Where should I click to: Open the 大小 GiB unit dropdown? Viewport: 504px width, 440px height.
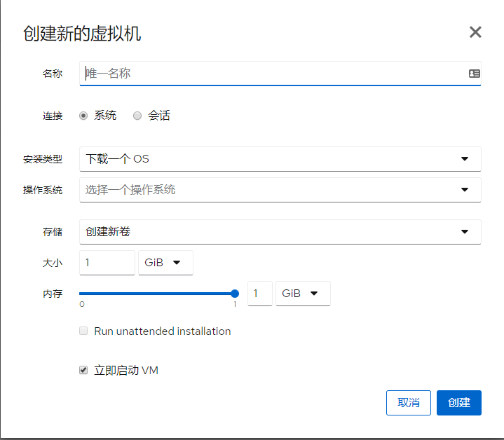pyautogui.click(x=165, y=262)
